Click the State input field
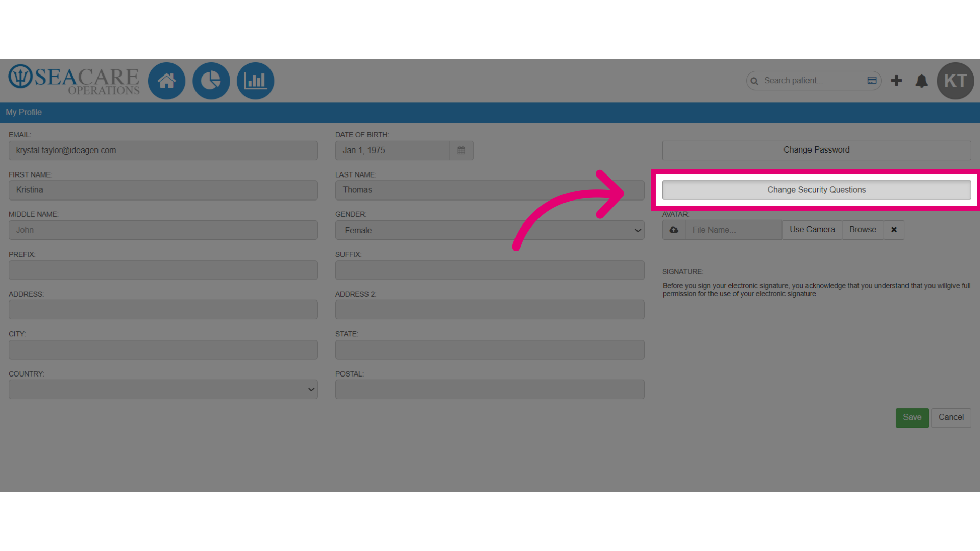 [x=489, y=350]
